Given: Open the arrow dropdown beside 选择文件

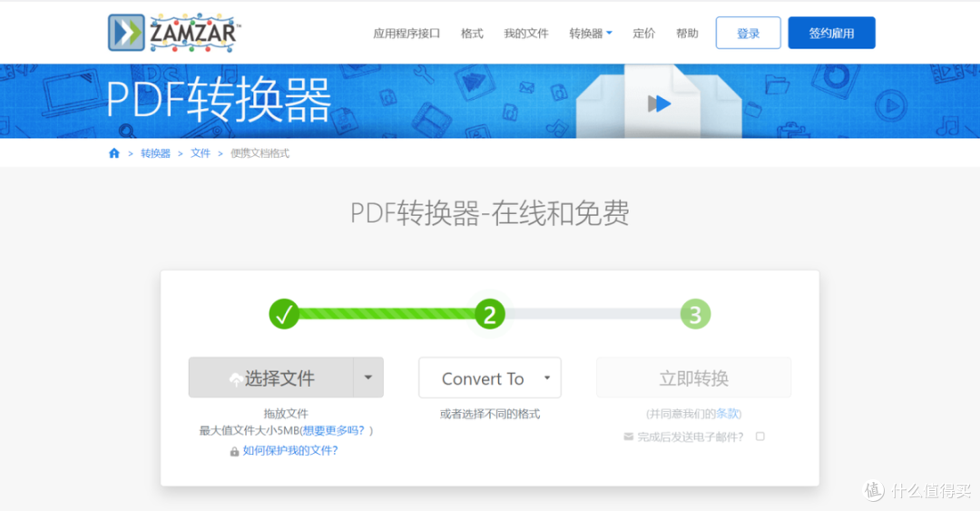Looking at the screenshot, I should click(367, 378).
